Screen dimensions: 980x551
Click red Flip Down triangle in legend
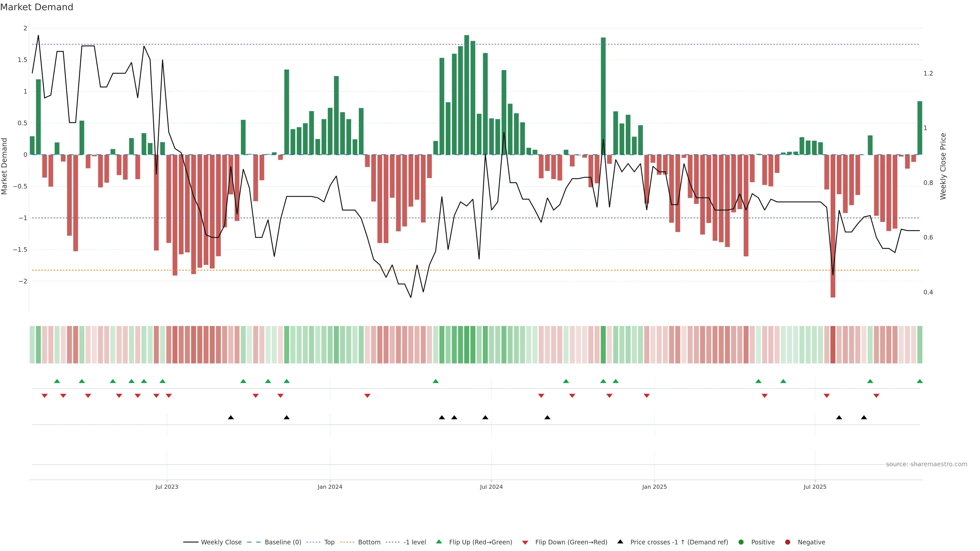(525, 543)
